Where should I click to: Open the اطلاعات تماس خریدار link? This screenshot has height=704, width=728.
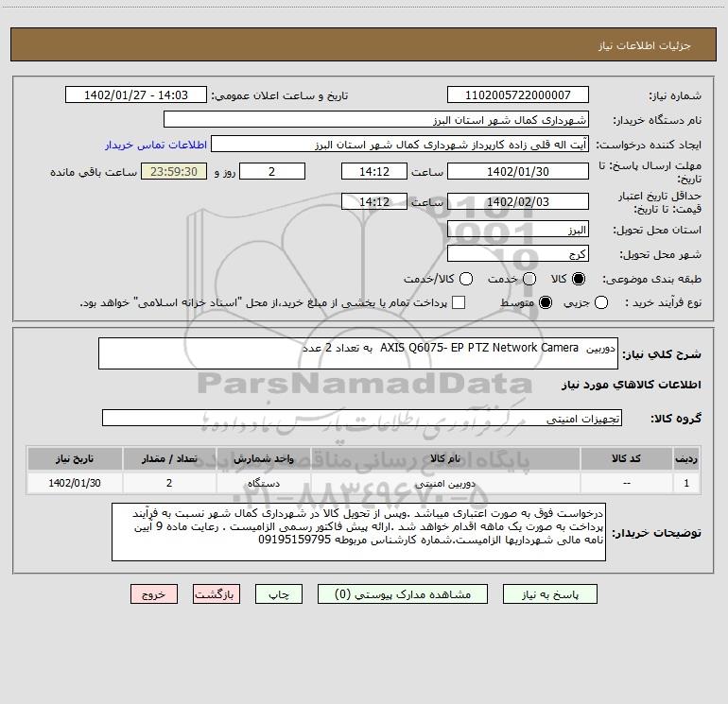[156, 145]
